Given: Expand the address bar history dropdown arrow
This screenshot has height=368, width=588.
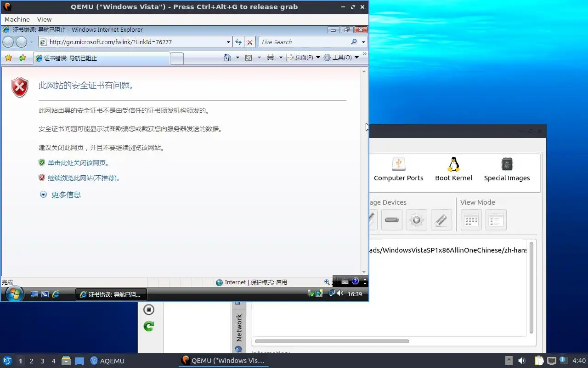Looking at the screenshot, I should pos(229,42).
